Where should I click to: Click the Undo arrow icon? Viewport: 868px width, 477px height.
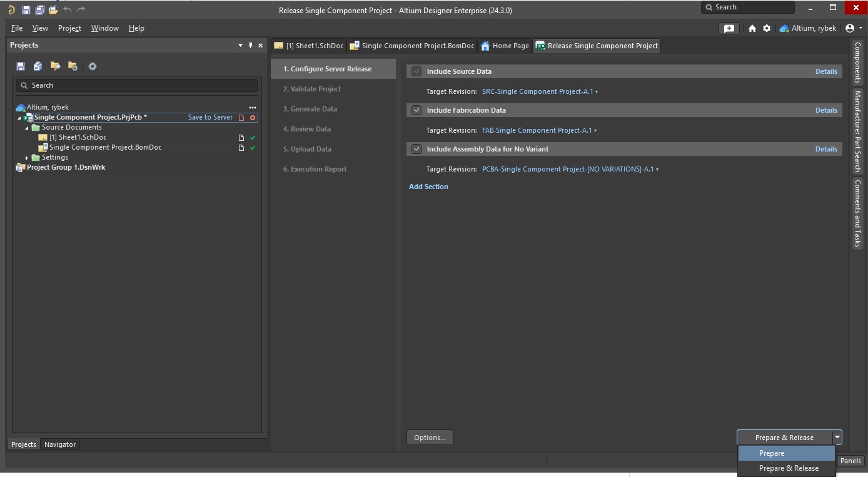click(68, 9)
